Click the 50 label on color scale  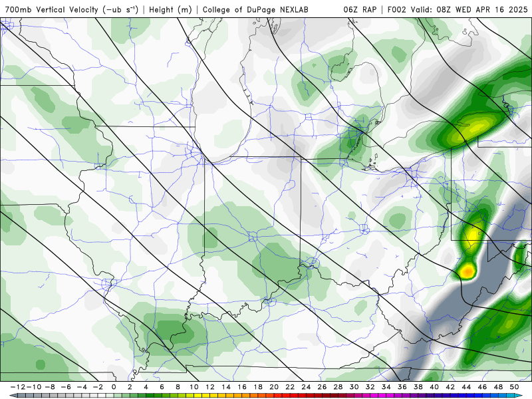coord(514,387)
